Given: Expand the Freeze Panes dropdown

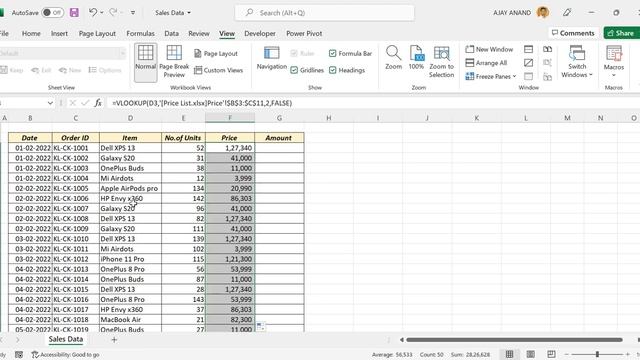Looking at the screenshot, I should tap(514, 76).
